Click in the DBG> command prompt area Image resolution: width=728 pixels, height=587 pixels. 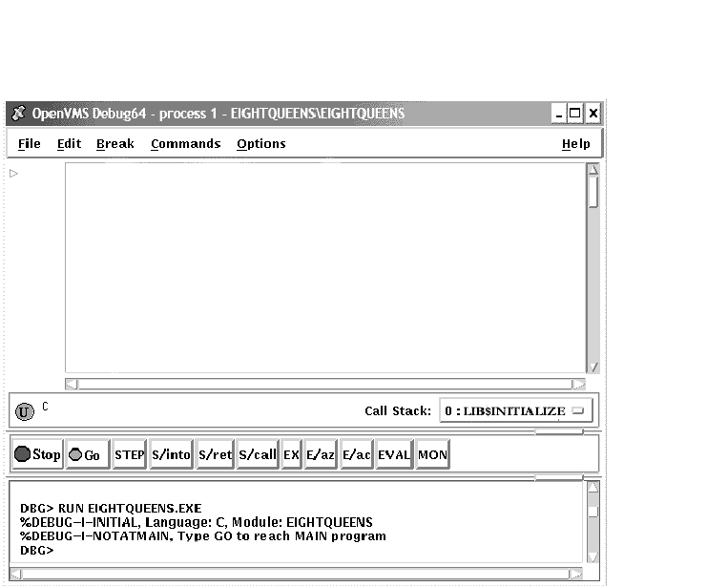click(x=286, y=551)
